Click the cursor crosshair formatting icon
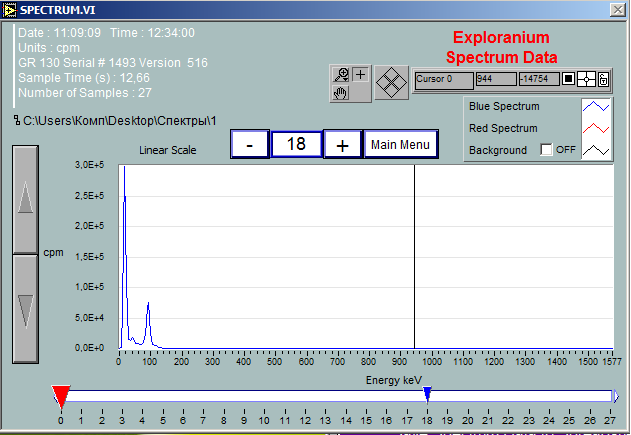The height and width of the screenshot is (435, 631). pyautogui.click(x=586, y=78)
